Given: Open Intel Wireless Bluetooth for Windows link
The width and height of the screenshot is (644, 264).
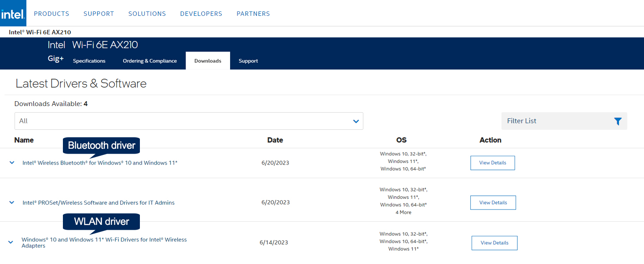Looking at the screenshot, I should (100, 163).
